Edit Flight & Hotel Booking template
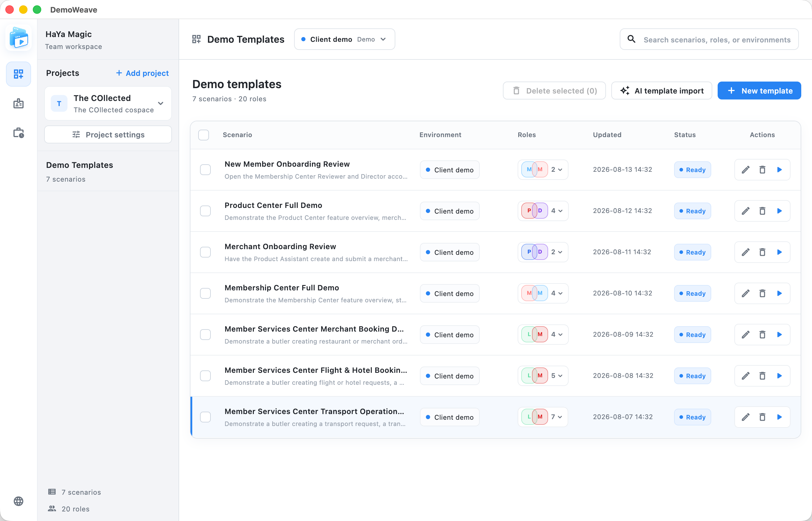This screenshot has width=812, height=521. tap(746, 376)
